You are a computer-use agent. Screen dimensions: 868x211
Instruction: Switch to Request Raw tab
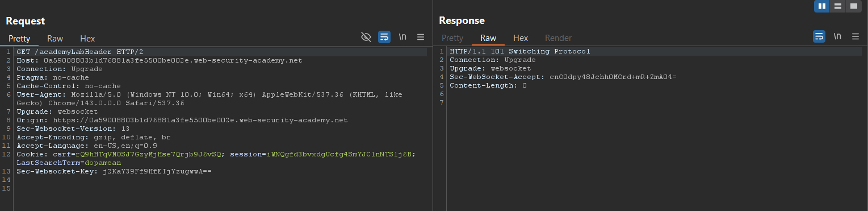tap(55, 38)
